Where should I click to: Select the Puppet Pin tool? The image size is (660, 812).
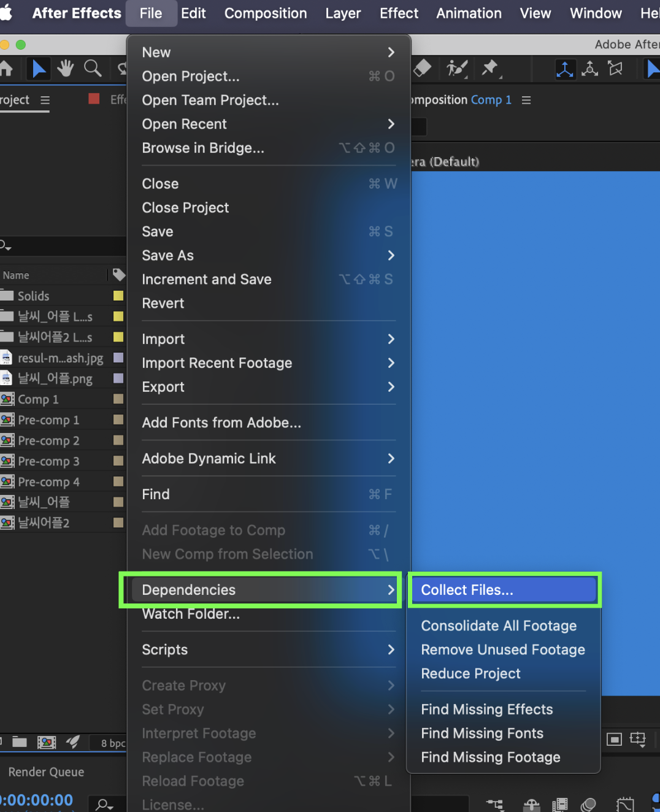tap(490, 68)
